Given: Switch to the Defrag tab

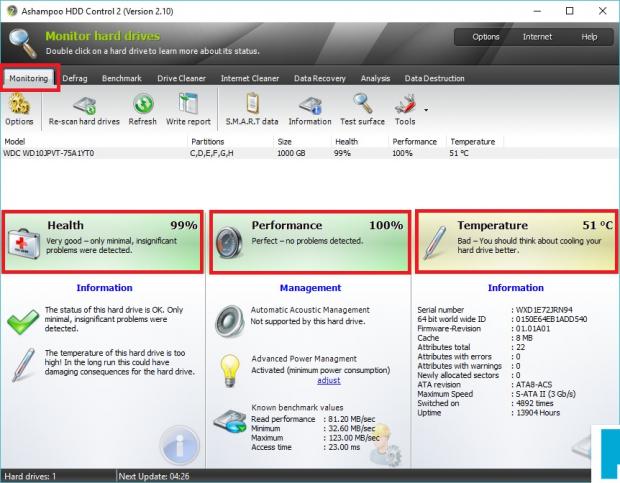Looking at the screenshot, I should coord(75,78).
